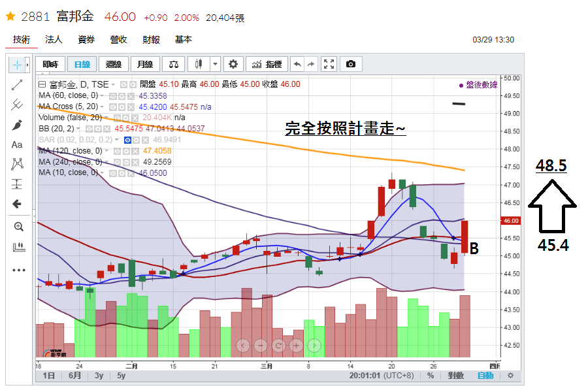Select the price range measurement tool
588x392 pixels.
click(x=17, y=184)
